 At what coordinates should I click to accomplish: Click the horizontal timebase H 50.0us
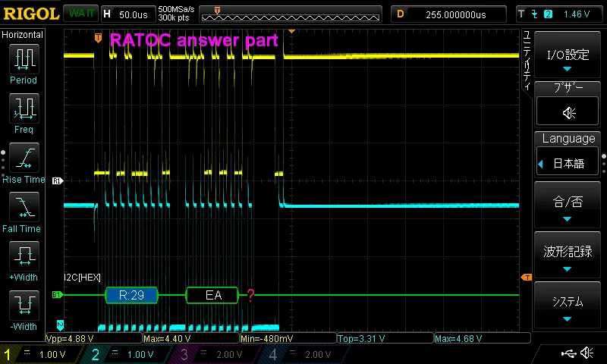coord(127,14)
